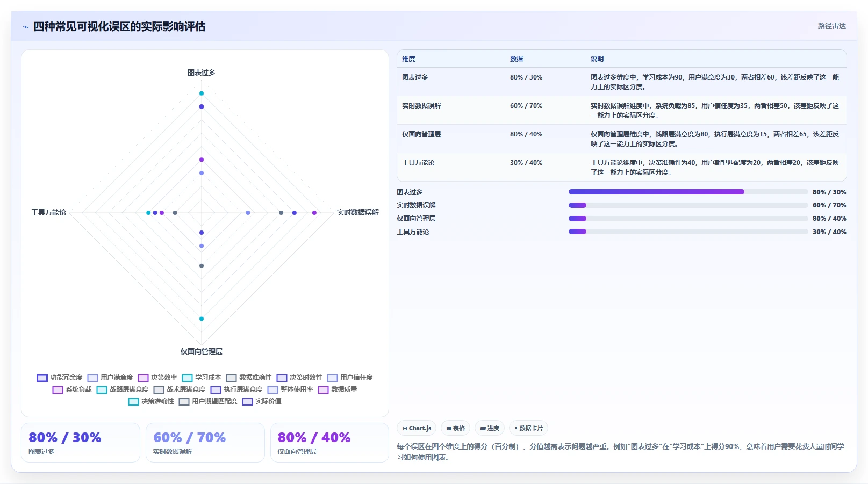868x484 pixels.
Task: Select the 实时数据误解 table row label
Action: [421, 106]
